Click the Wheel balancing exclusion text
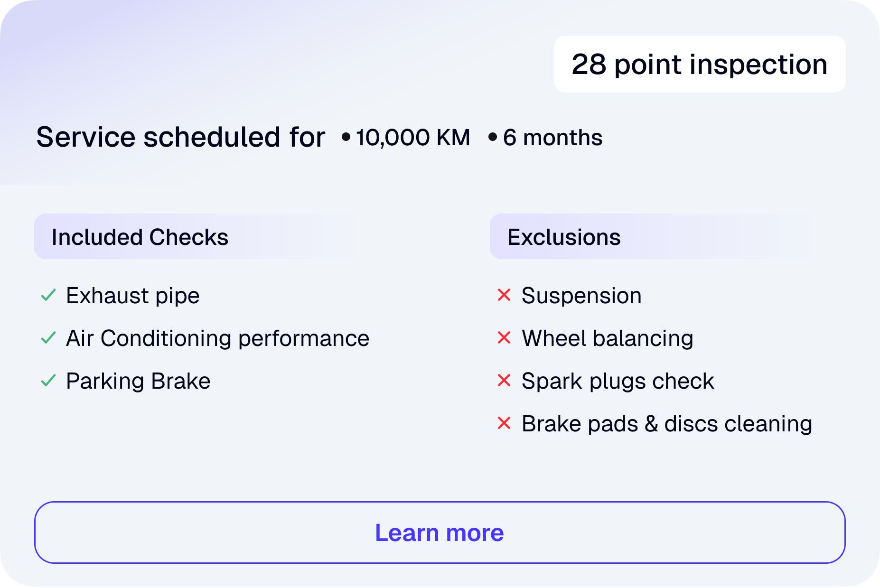The width and height of the screenshot is (880, 588). tap(608, 338)
